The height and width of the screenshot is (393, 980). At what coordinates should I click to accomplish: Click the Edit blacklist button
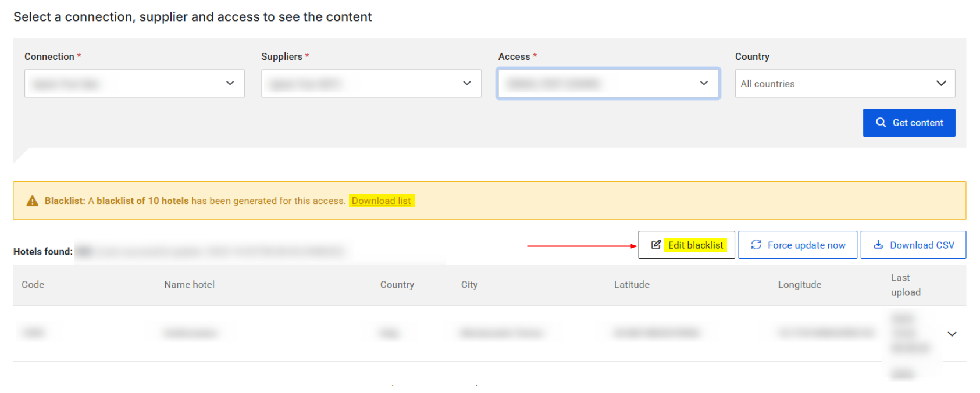click(x=686, y=245)
